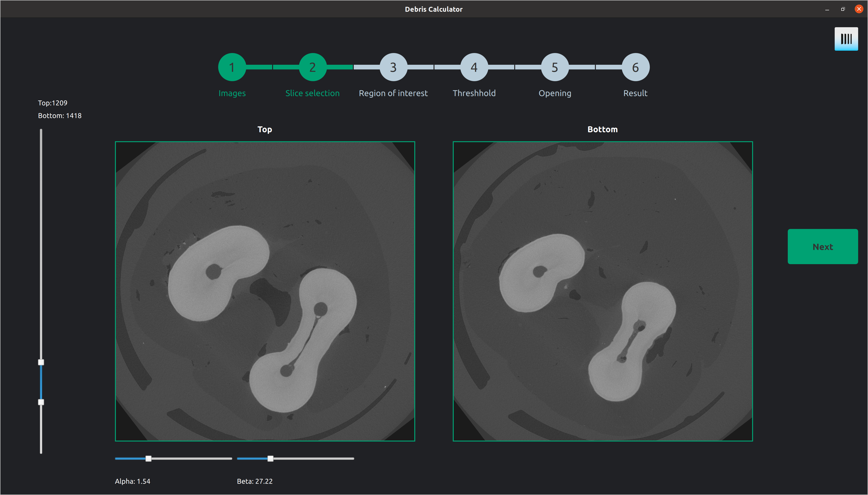Click step 2 Slice selection circle
The image size is (868, 495).
pos(313,67)
